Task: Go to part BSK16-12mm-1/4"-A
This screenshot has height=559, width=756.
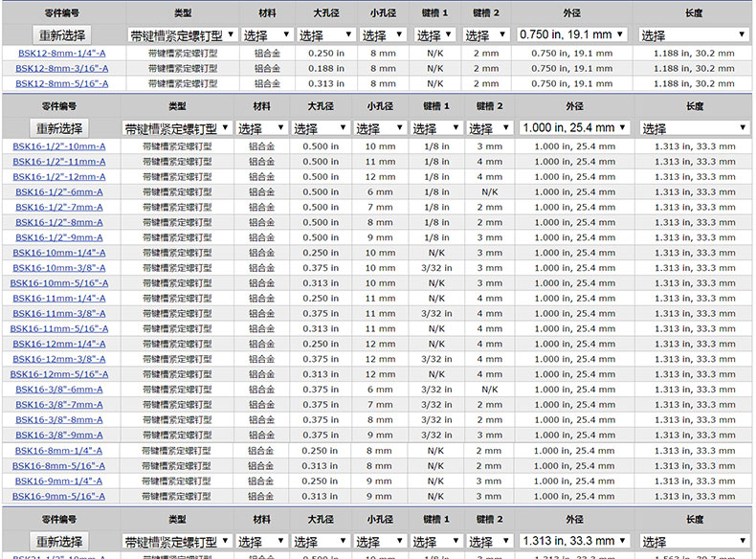Action: pyautogui.click(x=59, y=345)
